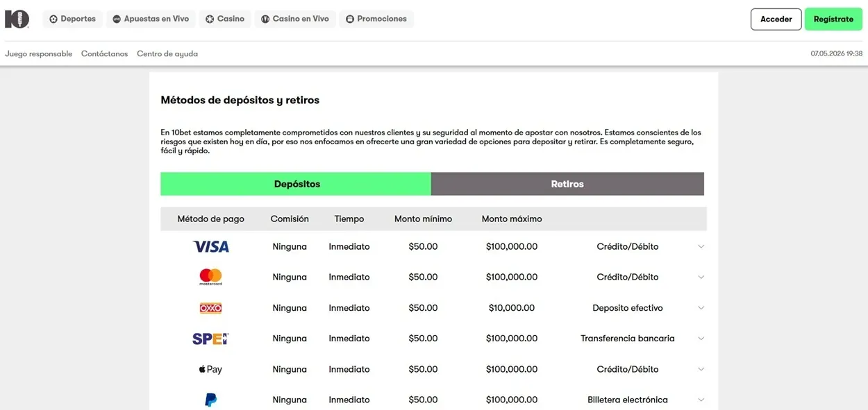The height and width of the screenshot is (410, 868).
Task: Click the Monto mínimo column header
Action: (x=423, y=219)
